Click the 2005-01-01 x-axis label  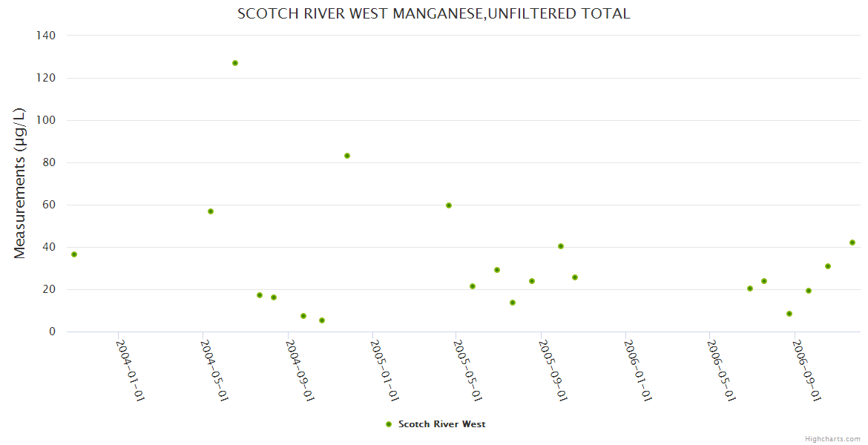(x=384, y=370)
